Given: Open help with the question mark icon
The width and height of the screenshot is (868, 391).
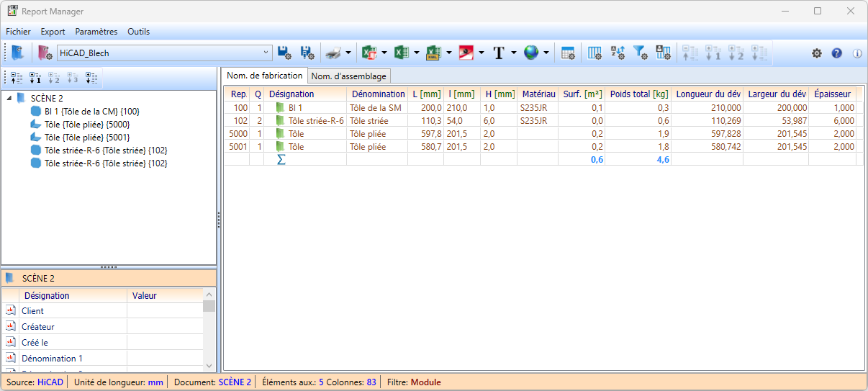Looking at the screenshot, I should [x=836, y=53].
